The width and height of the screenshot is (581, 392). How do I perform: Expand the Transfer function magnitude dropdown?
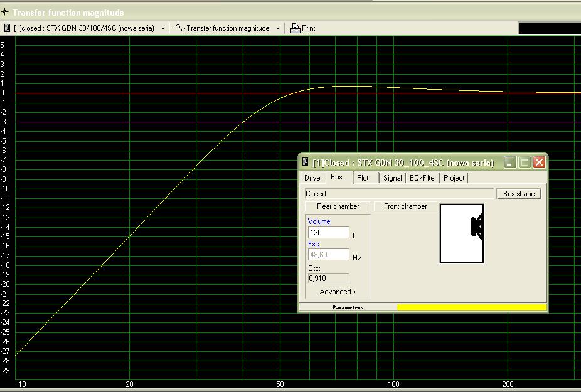pos(279,28)
